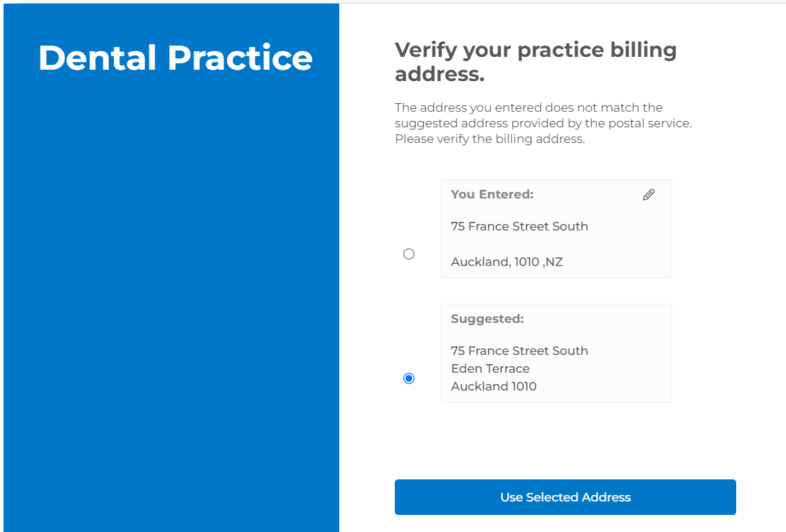Click the word Practice in sidebar title

(240, 58)
